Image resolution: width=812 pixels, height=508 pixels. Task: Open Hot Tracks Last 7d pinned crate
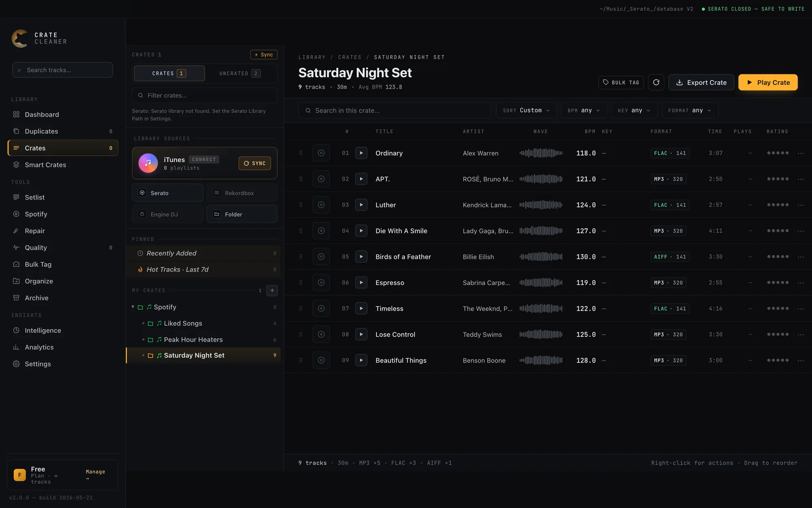(x=203, y=269)
